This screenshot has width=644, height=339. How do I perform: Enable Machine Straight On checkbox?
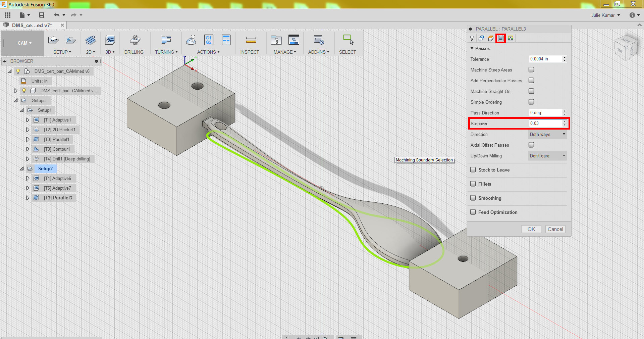(x=531, y=91)
